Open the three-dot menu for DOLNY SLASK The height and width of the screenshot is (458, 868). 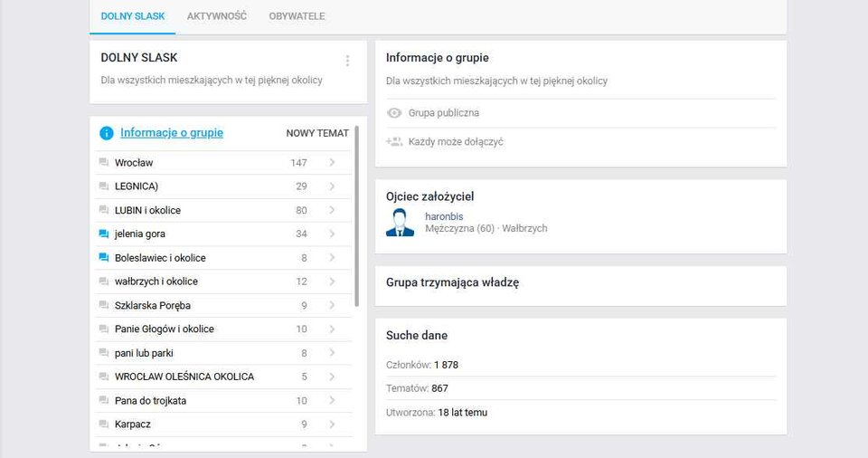347,61
